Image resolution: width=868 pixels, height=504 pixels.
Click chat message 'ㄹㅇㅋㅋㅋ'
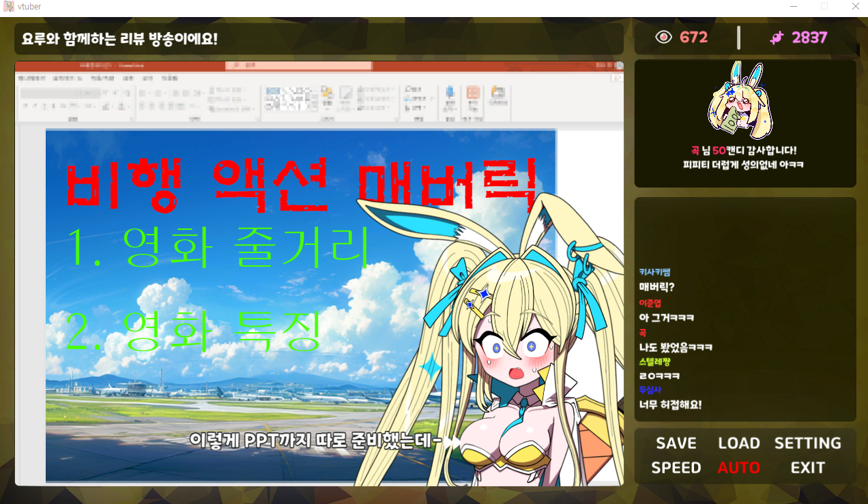coord(659,376)
